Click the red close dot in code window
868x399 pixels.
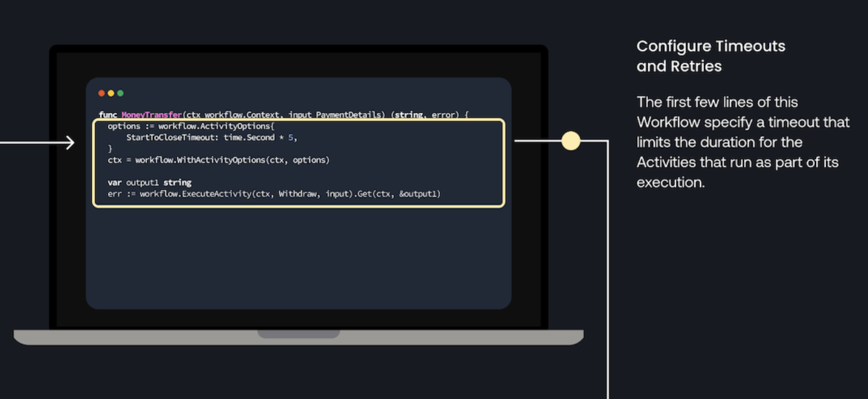point(101,93)
